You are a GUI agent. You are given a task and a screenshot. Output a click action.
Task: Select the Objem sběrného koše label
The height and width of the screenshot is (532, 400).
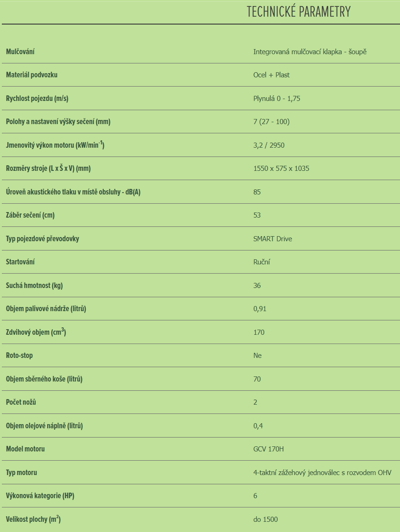[44, 379]
